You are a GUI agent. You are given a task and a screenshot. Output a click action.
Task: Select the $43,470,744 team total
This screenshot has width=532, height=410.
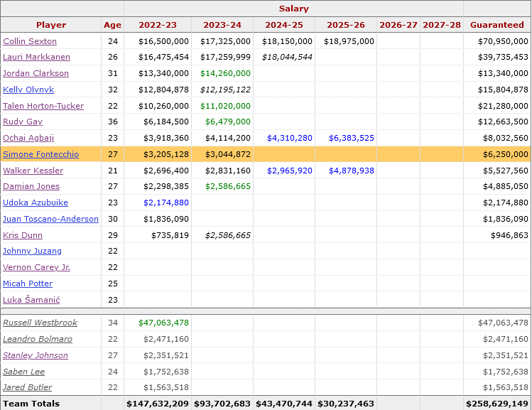point(284,403)
